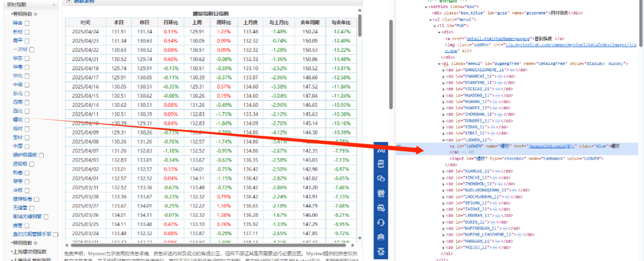Tick the 无缝管 checkbox
The image size is (644, 261).
32,208
